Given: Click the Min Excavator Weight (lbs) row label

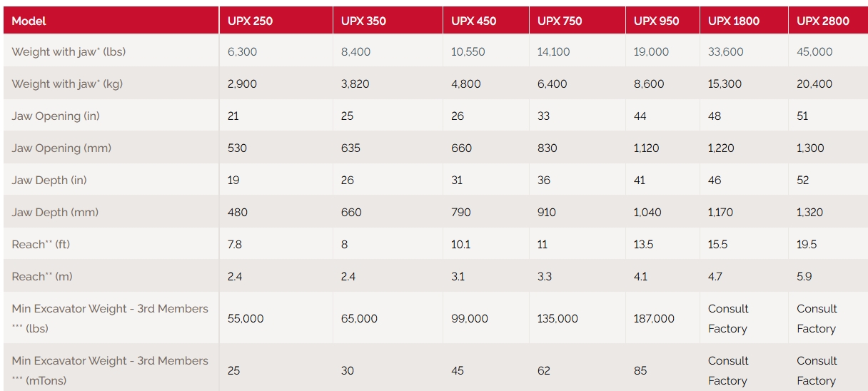Looking at the screenshot, I should [110, 318].
